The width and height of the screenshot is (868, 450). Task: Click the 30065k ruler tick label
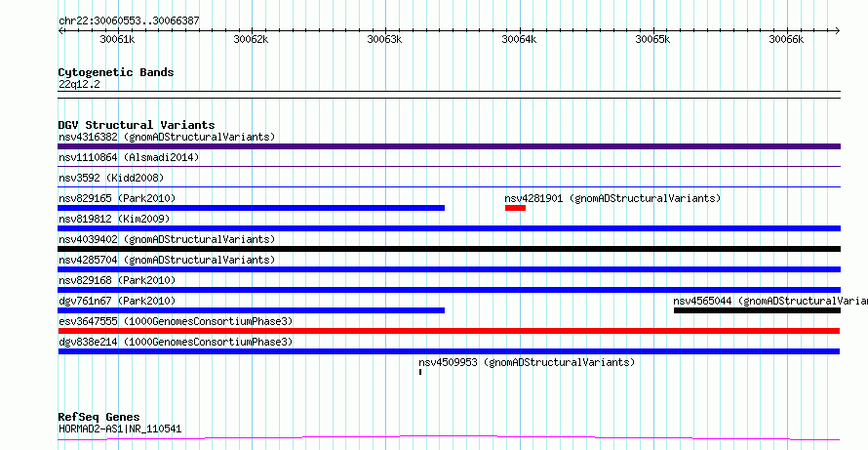coord(652,40)
